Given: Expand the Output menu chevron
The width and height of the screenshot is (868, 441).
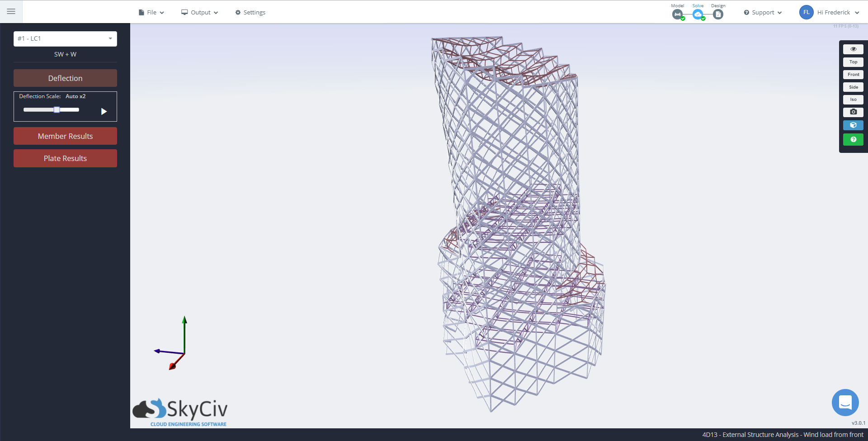Looking at the screenshot, I should (x=216, y=13).
